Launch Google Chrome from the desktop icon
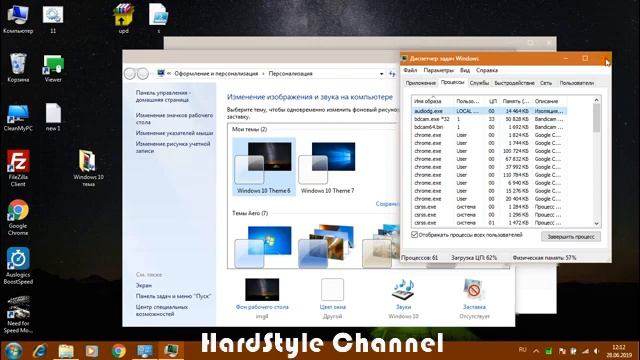 point(18,217)
